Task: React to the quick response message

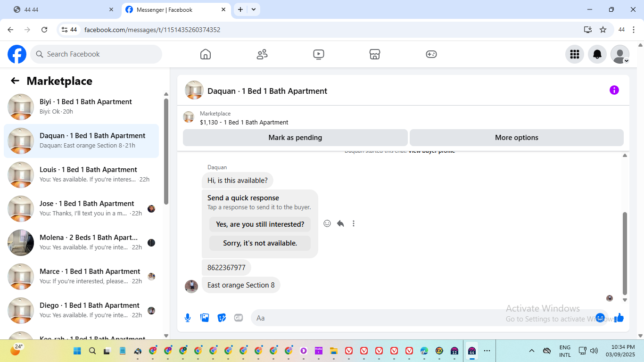Action: point(327,223)
